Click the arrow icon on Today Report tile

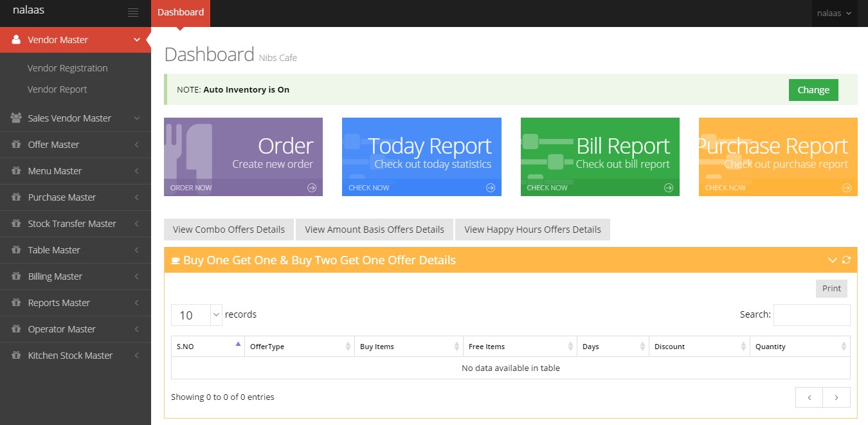[x=491, y=188]
